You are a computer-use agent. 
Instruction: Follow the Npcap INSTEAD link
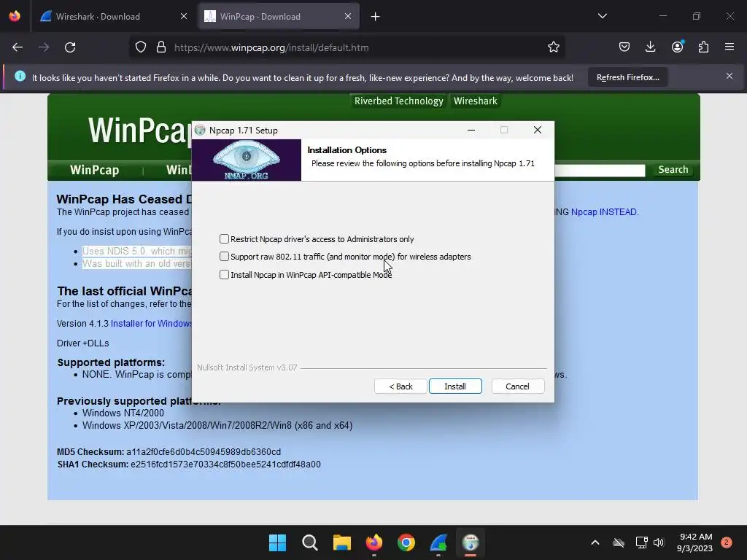click(603, 212)
